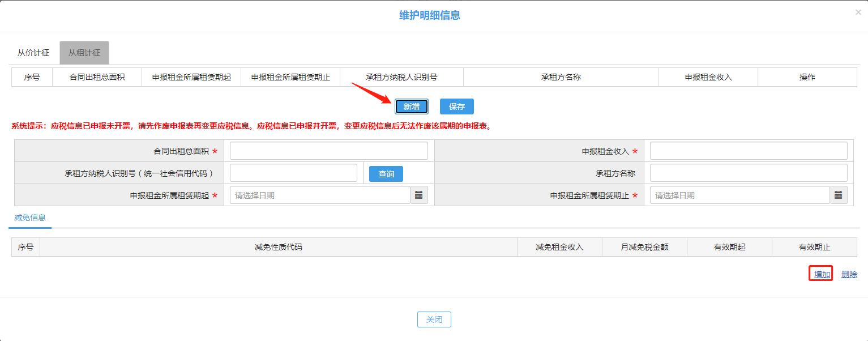Click the 合同出租总面积 column header
Screen dimensions: 868x341
point(97,77)
